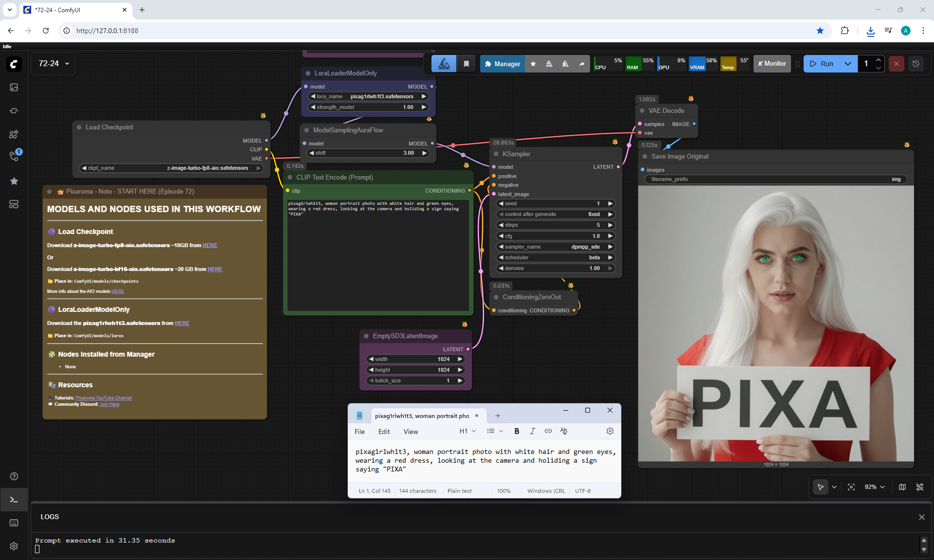Open Notepad's Edit menu

(384, 432)
